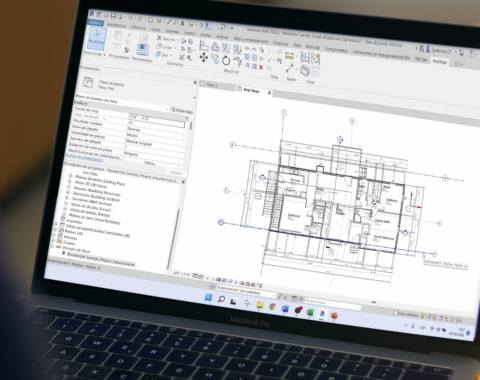Open the Ayuda de propiedades link

pos(84,158)
